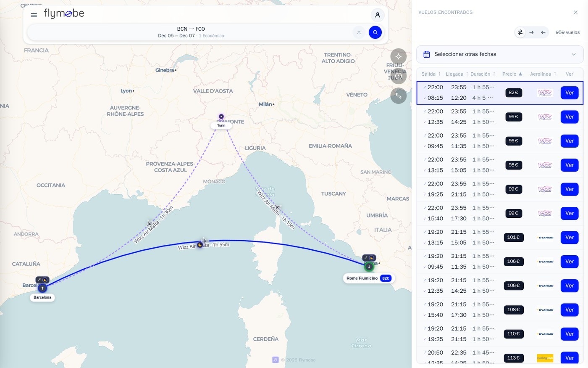Click the Rome Fiumicino 82€ map label

tap(369, 278)
